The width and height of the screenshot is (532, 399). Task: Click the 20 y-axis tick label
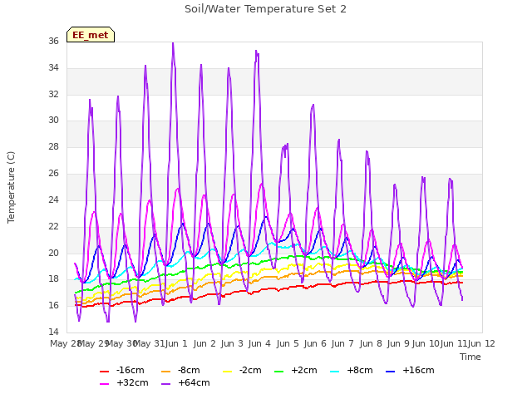tap(53, 253)
